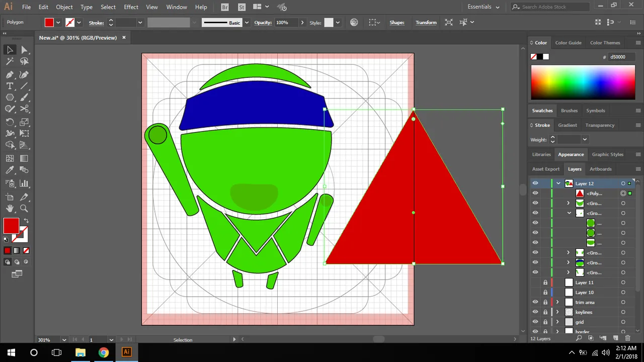Viewport: 644px width, 362px height.
Task: Select the Selection tool
Action: click(x=10, y=50)
